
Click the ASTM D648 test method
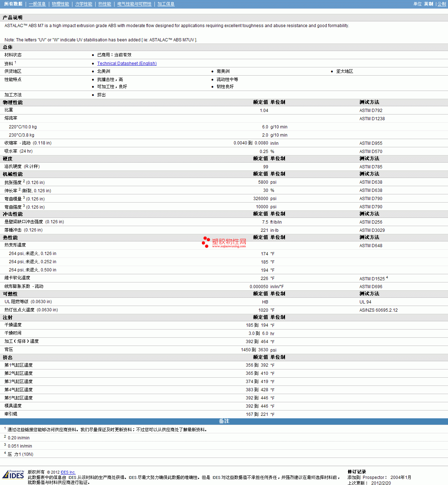(x=371, y=246)
